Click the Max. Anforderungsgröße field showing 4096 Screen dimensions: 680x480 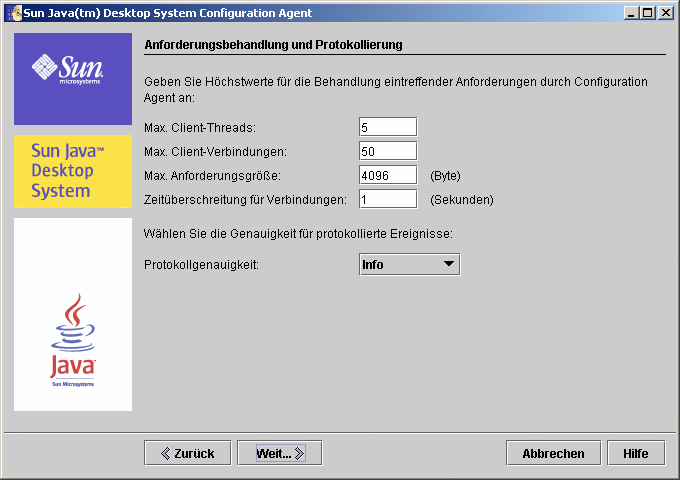[x=388, y=175]
